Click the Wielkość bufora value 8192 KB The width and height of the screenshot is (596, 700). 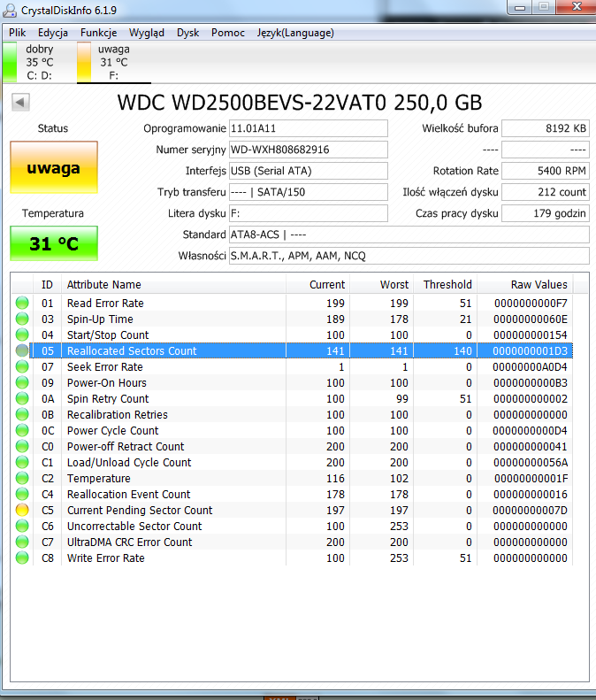[x=545, y=128]
